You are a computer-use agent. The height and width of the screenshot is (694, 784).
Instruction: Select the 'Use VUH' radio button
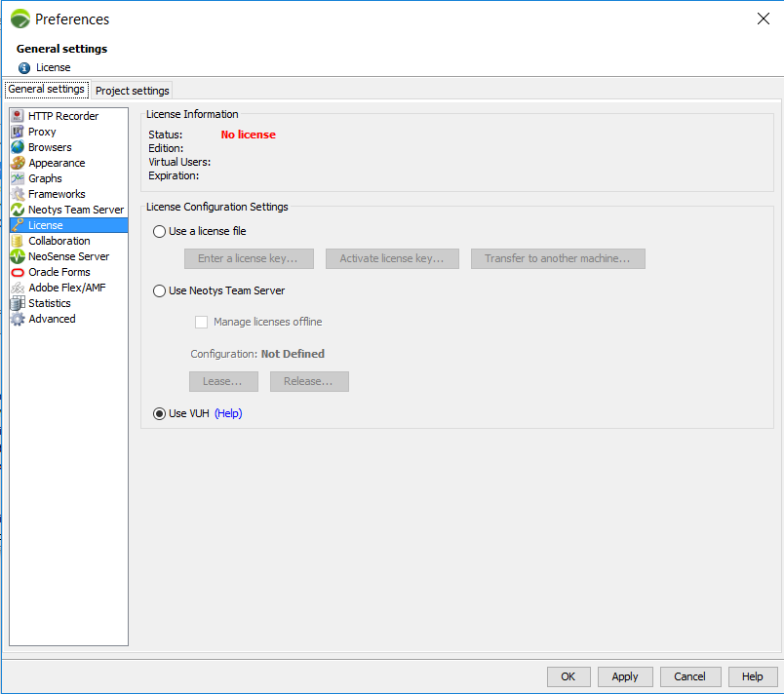pos(160,413)
